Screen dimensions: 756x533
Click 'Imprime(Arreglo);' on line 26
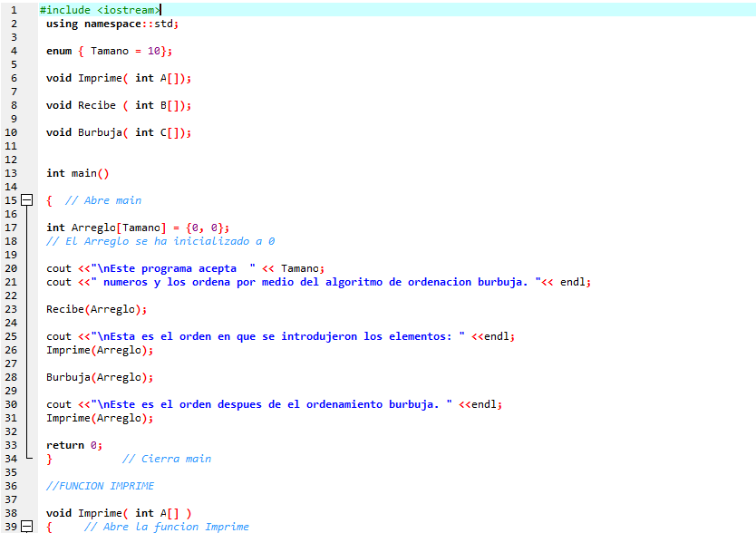pos(100,350)
